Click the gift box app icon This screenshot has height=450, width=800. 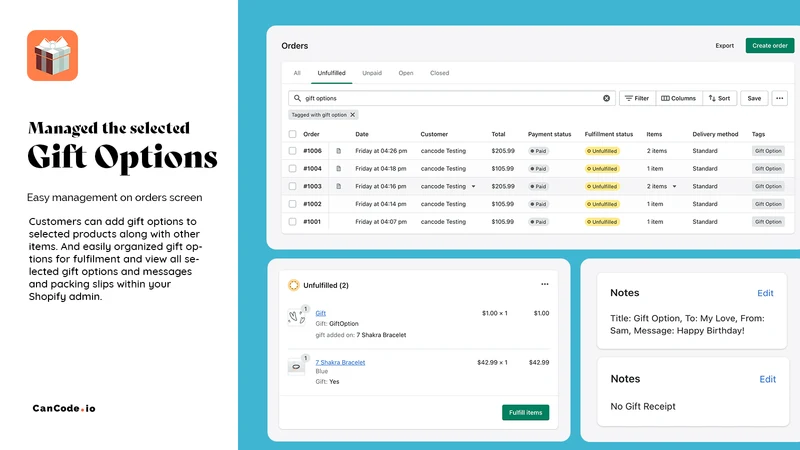(53, 55)
